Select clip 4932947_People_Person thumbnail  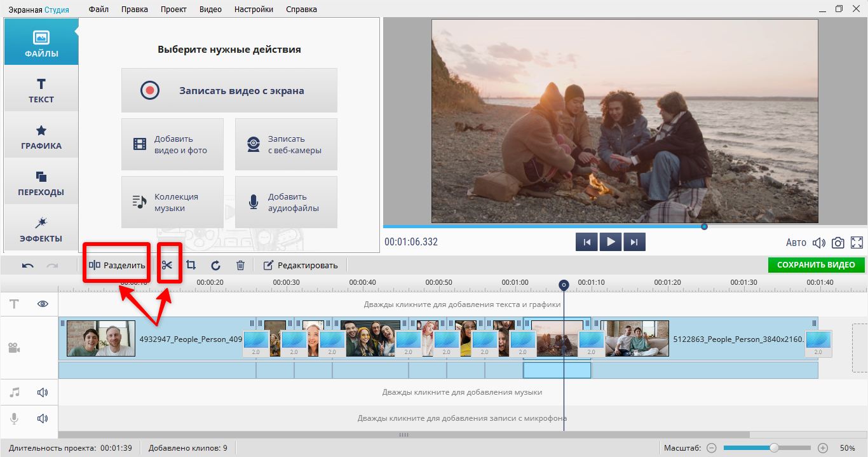click(101, 338)
